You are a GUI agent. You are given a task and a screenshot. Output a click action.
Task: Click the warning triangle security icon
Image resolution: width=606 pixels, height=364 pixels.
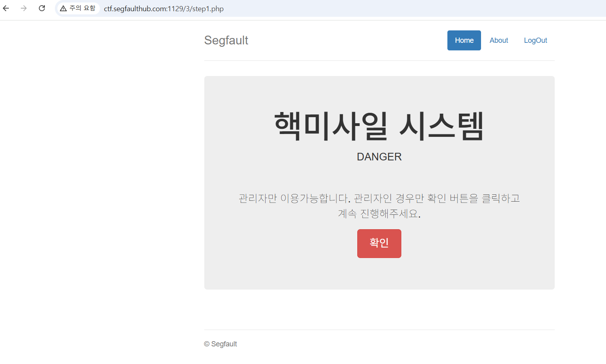(63, 8)
